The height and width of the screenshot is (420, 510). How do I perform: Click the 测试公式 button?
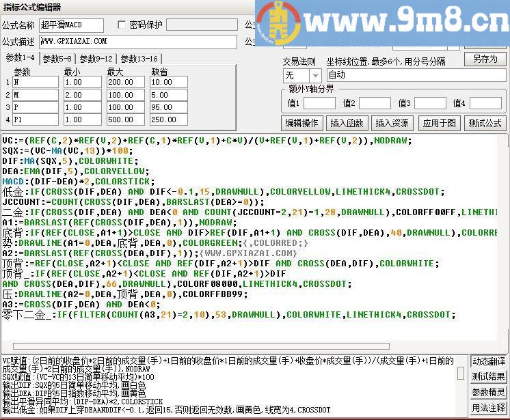pyautogui.click(x=485, y=123)
